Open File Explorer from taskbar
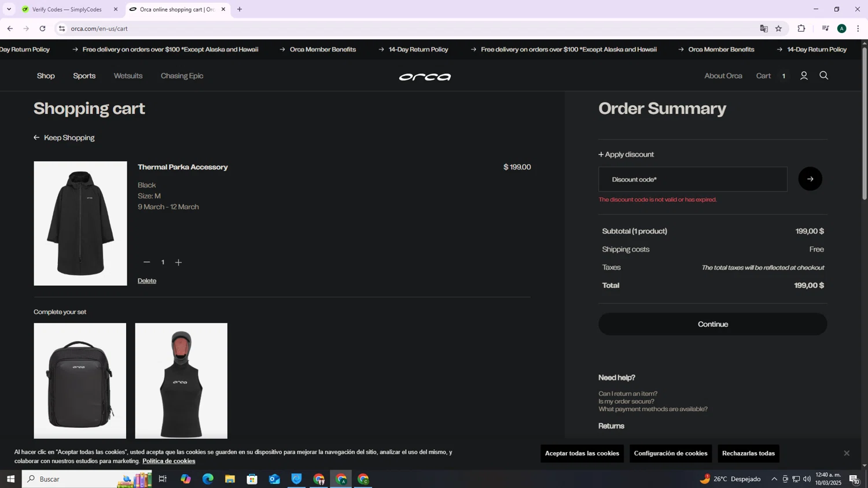The width and height of the screenshot is (868, 488). point(230,479)
